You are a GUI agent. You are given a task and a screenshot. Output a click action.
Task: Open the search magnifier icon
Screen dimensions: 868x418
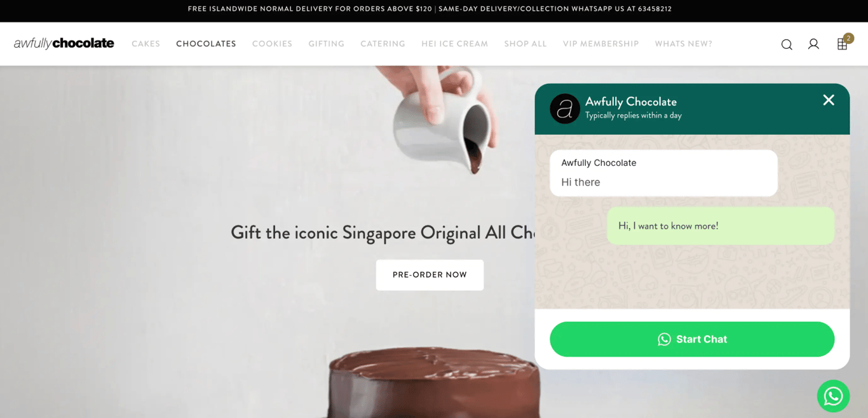787,44
